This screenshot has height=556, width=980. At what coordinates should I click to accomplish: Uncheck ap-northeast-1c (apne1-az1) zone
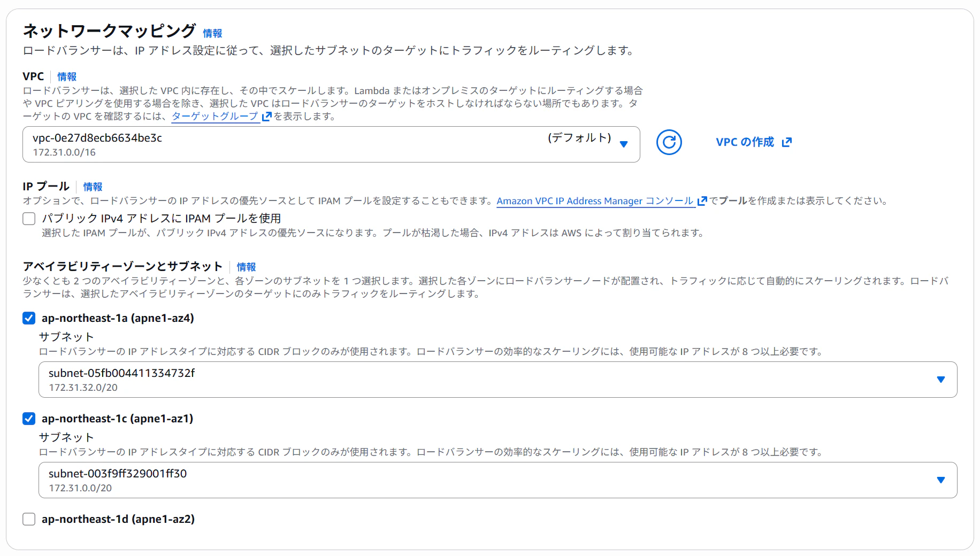pos(29,419)
